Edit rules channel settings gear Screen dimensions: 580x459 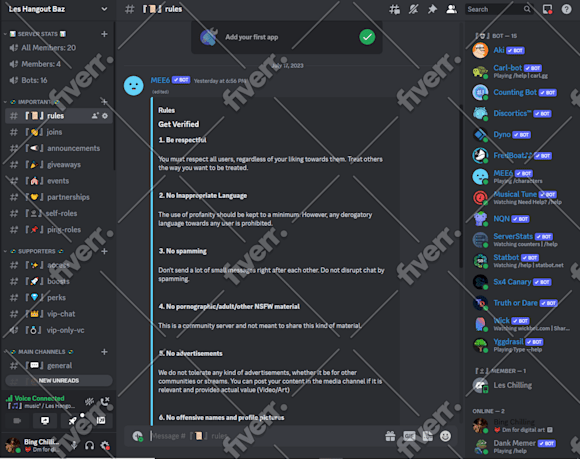point(105,116)
